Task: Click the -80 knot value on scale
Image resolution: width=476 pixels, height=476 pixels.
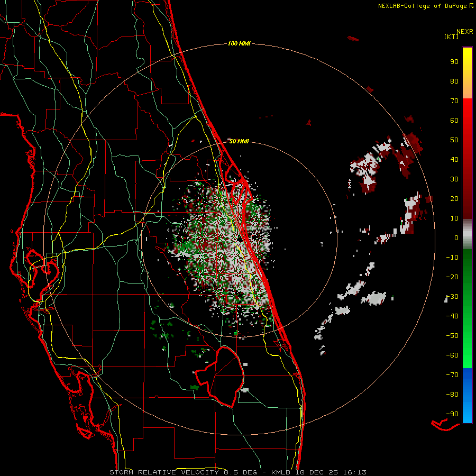Action: pyautogui.click(x=452, y=395)
